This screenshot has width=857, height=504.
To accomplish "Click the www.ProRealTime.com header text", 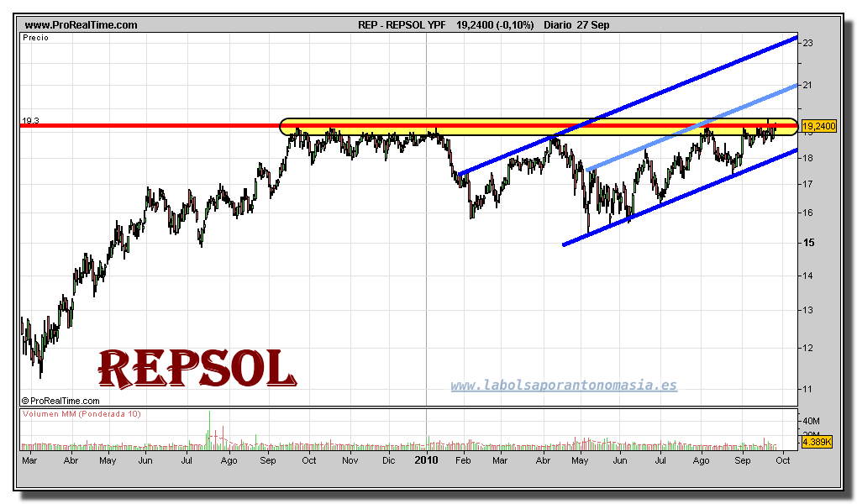I will [81, 24].
